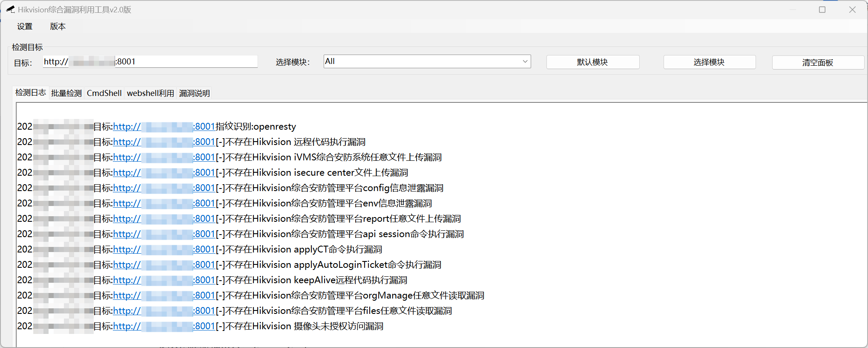Click the 目标 URL input field
The image size is (868, 348).
[x=150, y=61]
